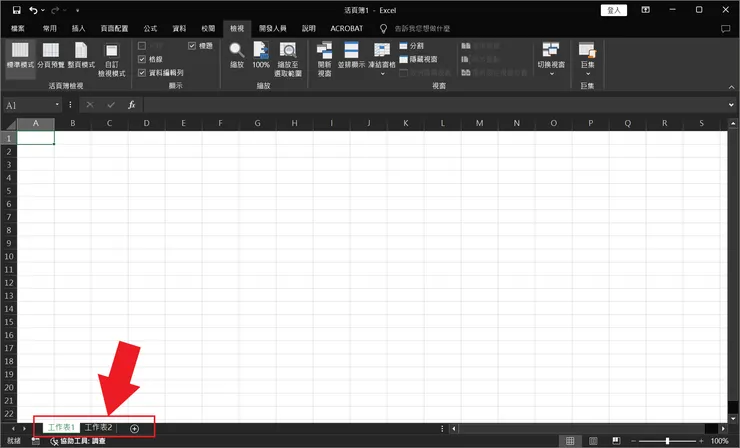Select page break preview icon in status bar
The image size is (740, 448).
616,441
